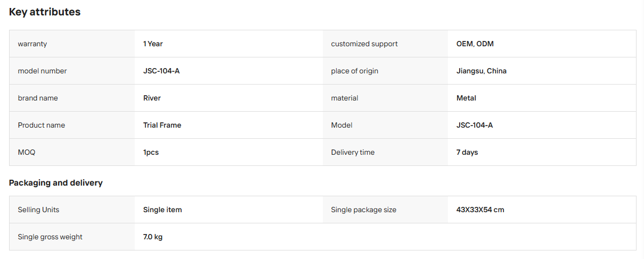The width and height of the screenshot is (644, 259).
Task: Click the Model JSC-104-A value on right
Action: pyautogui.click(x=475, y=125)
